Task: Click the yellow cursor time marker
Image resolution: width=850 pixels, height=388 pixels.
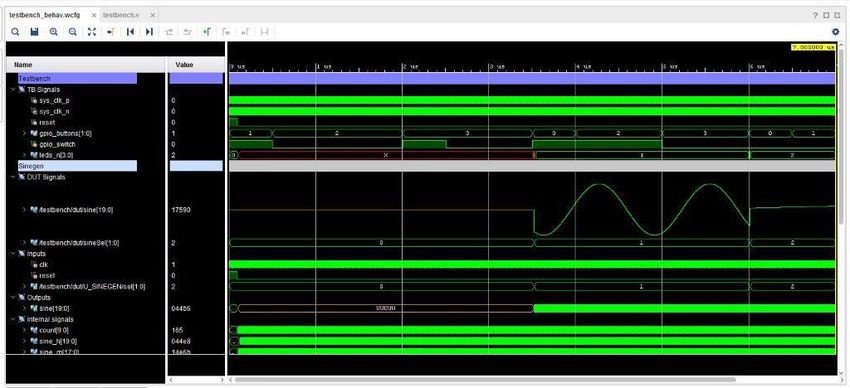Action: (814, 48)
